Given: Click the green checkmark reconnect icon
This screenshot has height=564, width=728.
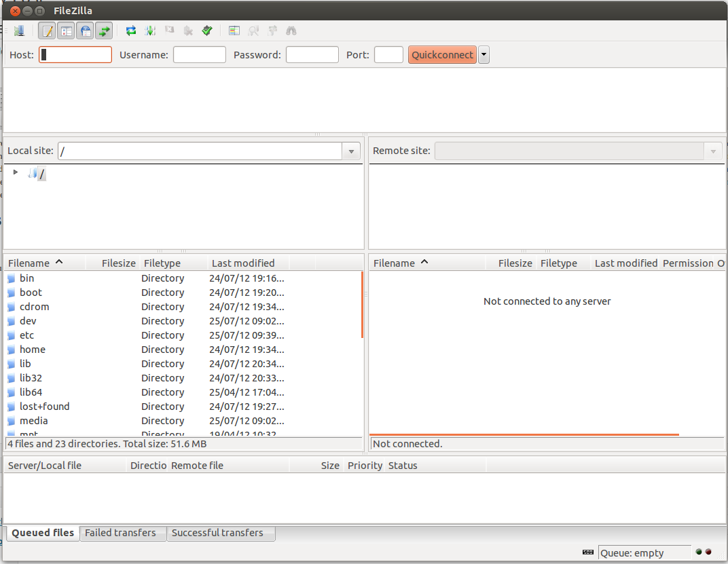Looking at the screenshot, I should 207,31.
